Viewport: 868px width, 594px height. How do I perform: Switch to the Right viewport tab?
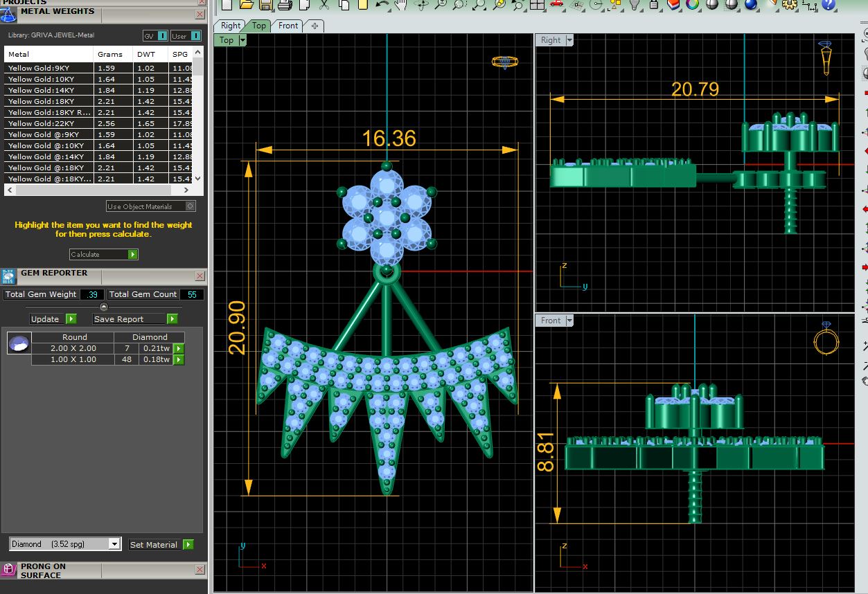(231, 26)
